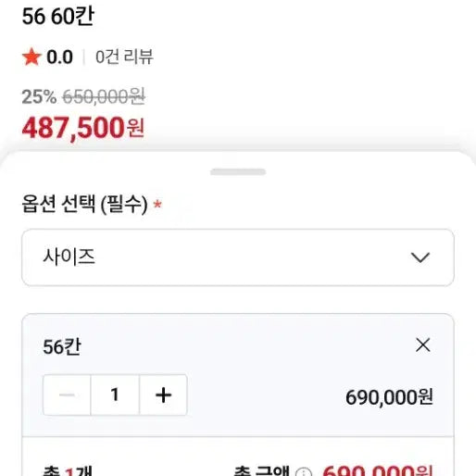
Task: Click the 옵션 선택 (필수) heading
Action: [x=85, y=204]
